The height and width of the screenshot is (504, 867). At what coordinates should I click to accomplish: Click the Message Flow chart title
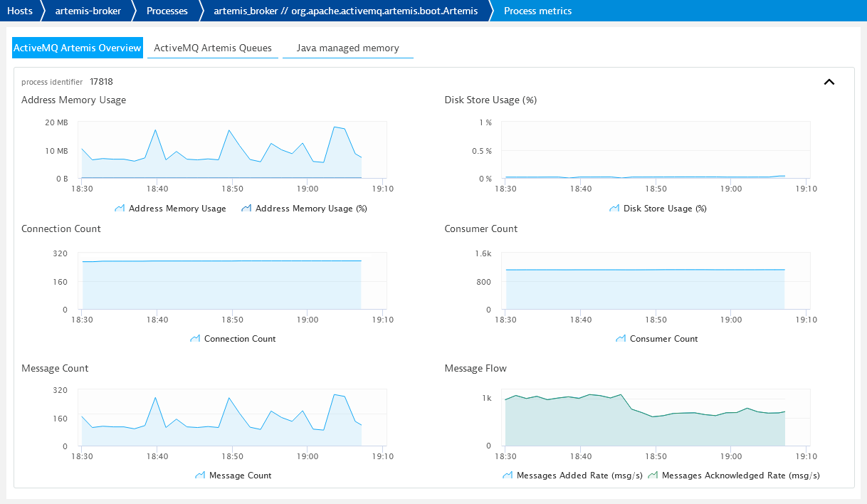475,368
